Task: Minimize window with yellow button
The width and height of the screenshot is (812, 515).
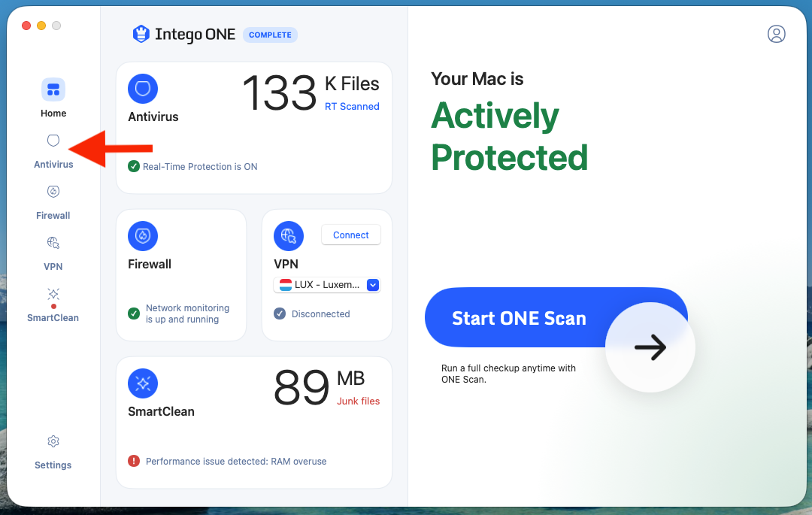Action: 41,26
